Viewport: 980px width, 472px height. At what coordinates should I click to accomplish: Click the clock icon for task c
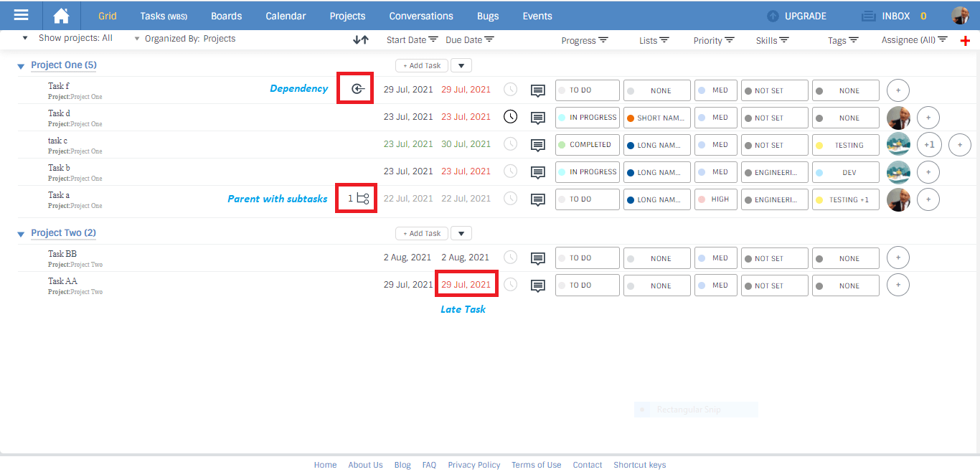click(x=510, y=144)
